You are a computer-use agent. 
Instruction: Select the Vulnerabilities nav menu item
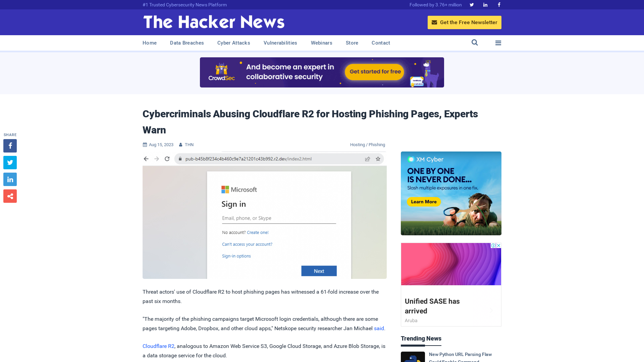(280, 43)
